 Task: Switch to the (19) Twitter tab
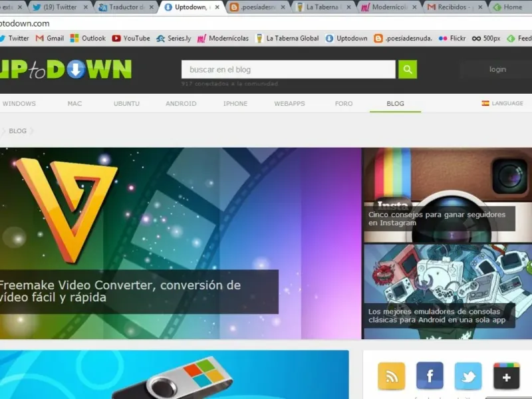pyautogui.click(x=59, y=7)
